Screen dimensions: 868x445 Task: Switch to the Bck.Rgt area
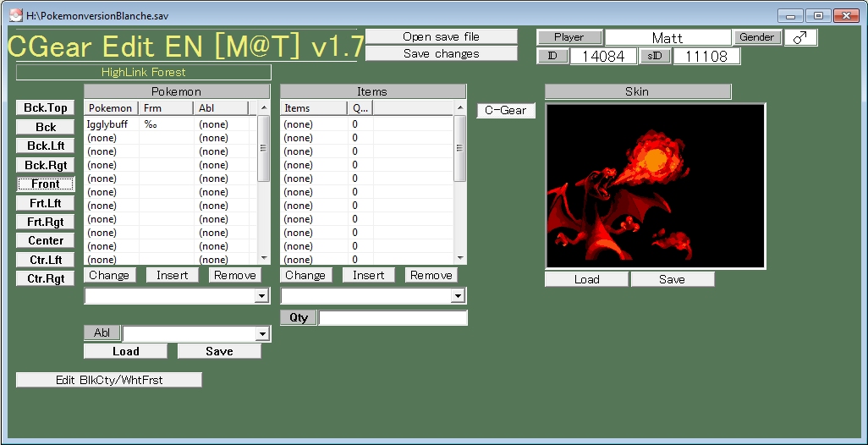click(46, 164)
